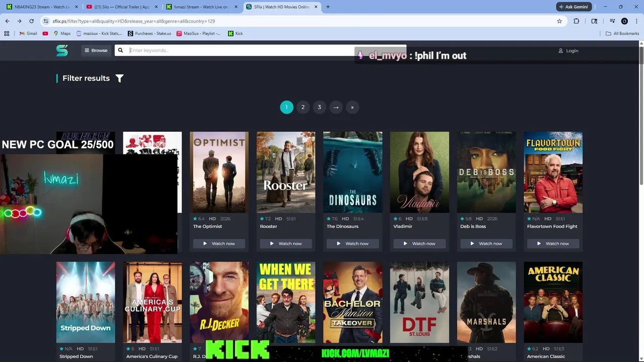Image resolution: width=644 pixels, height=362 pixels.
Task: Open The Optimist poster thumbnail
Action: tap(219, 172)
